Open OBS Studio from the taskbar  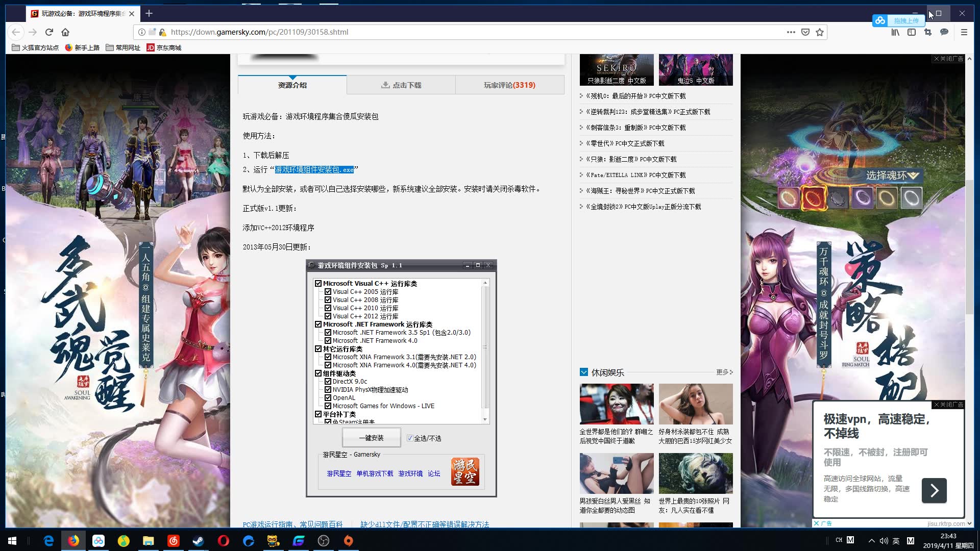(x=323, y=541)
